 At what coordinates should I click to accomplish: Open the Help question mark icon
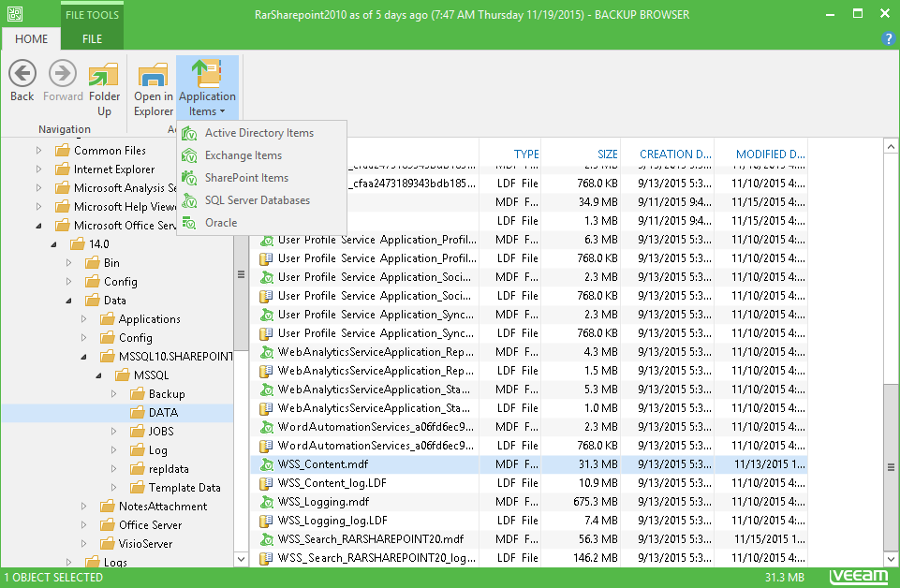point(888,38)
